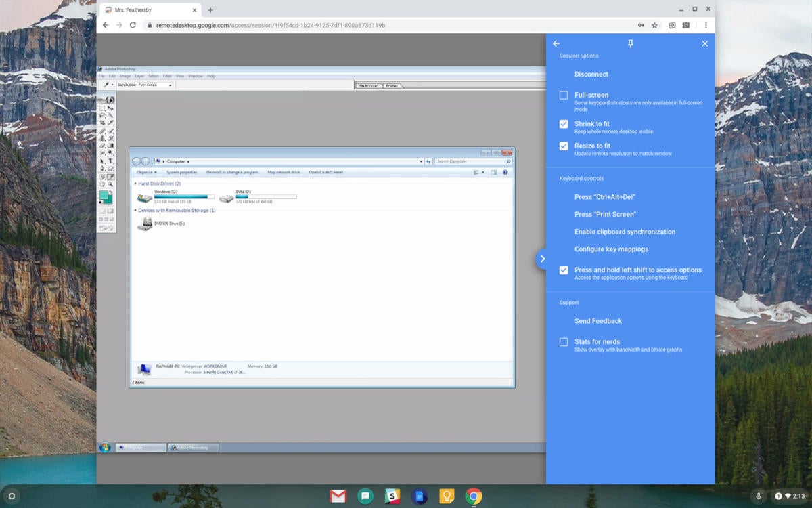Go back in session options panel
This screenshot has height=508, width=812.
tap(556, 43)
